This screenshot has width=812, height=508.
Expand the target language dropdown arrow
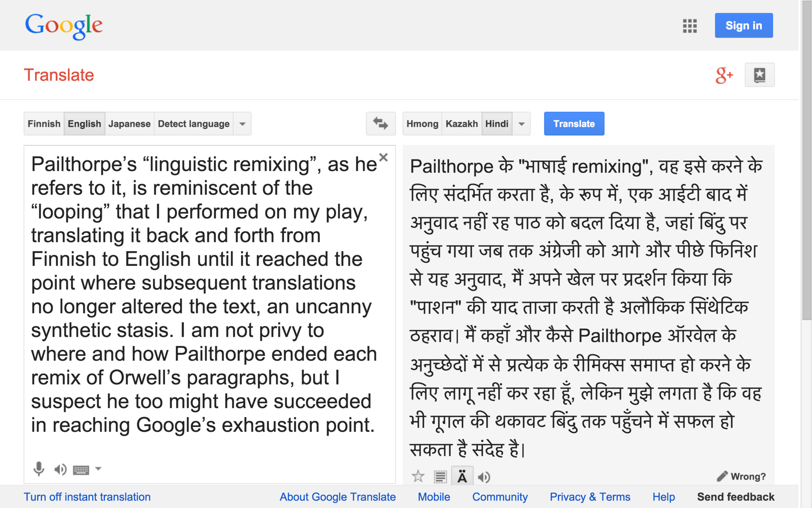(x=521, y=124)
